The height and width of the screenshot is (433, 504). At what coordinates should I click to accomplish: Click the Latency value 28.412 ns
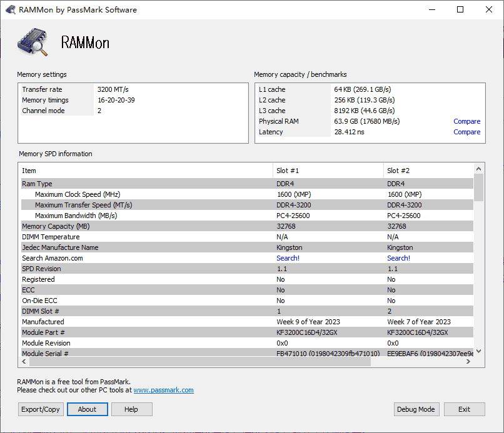tap(349, 132)
